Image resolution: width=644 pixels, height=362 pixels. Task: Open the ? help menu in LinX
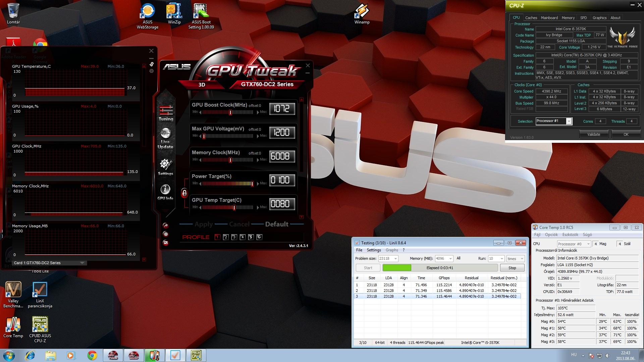pos(404,250)
